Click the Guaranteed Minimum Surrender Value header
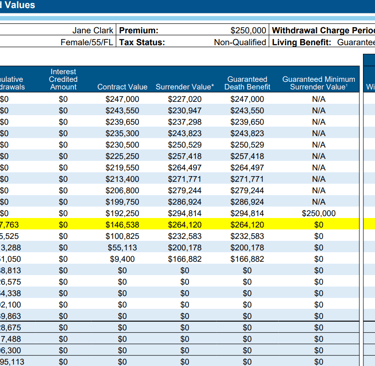This screenshot has width=375, height=366. click(318, 83)
